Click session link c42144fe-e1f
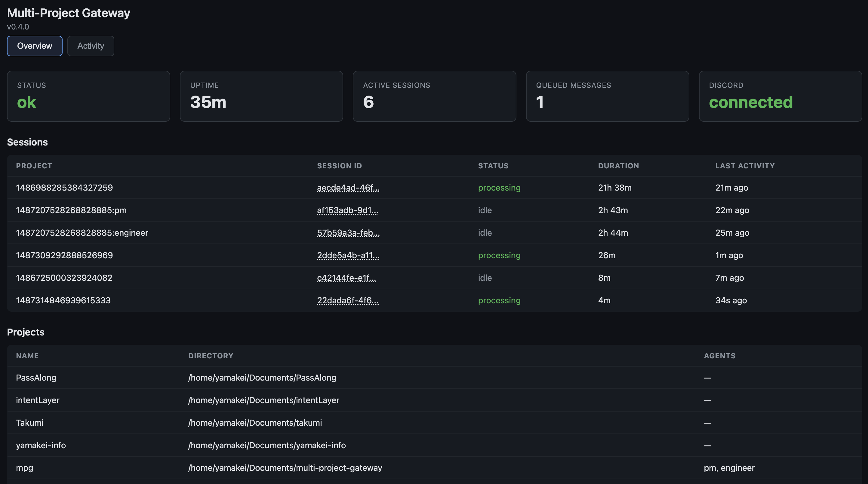 tap(346, 278)
